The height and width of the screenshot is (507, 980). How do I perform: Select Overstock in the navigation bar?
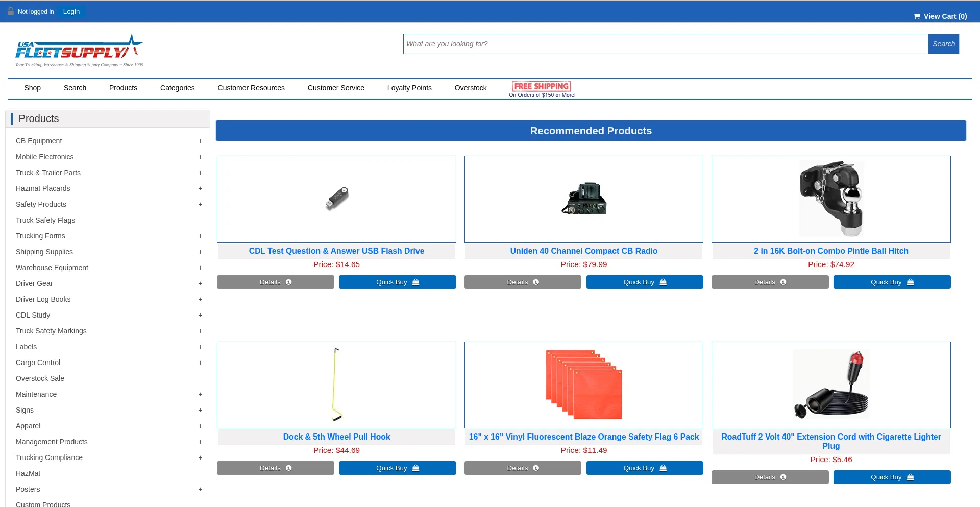(470, 88)
